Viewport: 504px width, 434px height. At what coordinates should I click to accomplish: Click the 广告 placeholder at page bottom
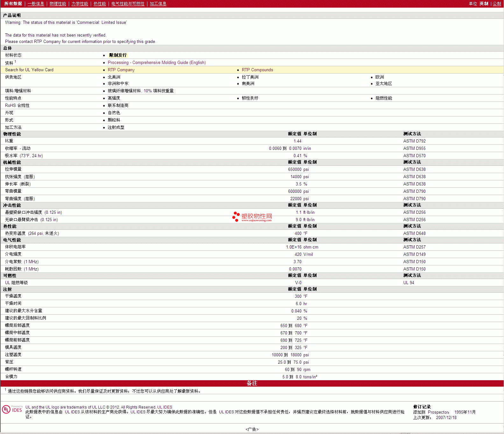(x=252, y=429)
